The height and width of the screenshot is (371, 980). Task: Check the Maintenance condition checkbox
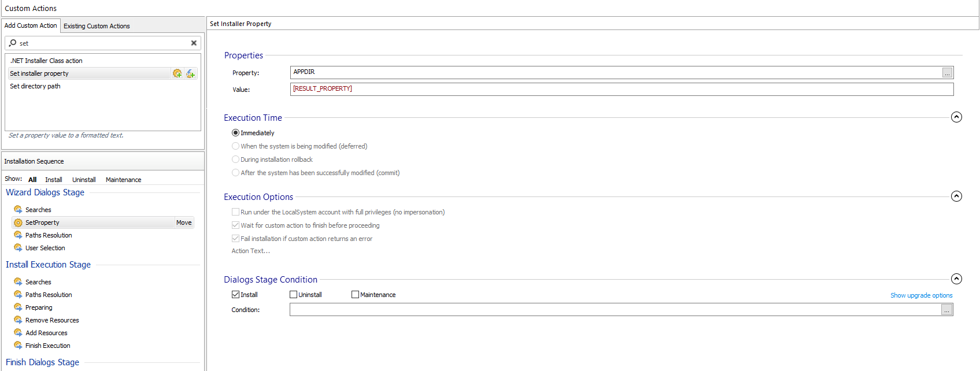tap(355, 295)
